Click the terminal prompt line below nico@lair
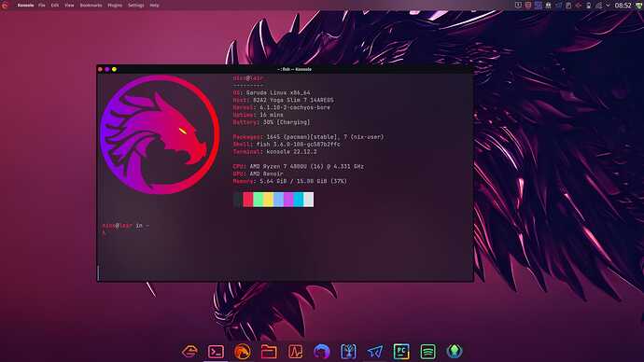The width and height of the screenshot is (644, 362). [104, 232]
